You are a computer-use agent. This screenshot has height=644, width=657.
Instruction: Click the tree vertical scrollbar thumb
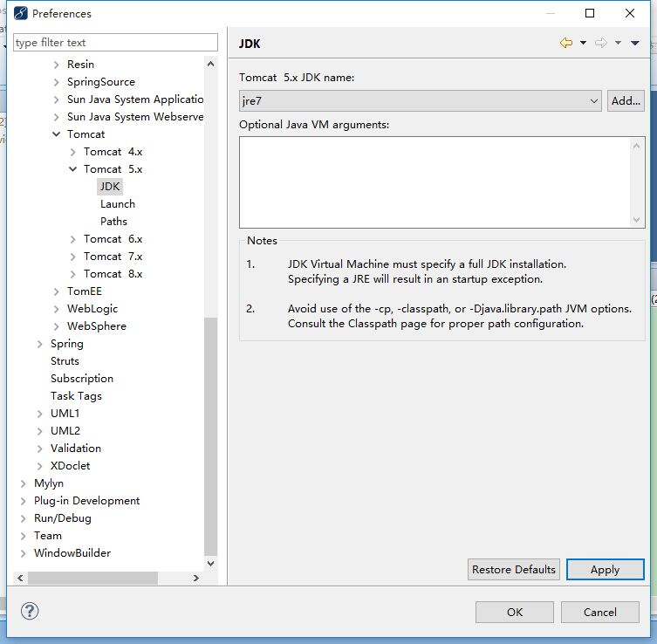click(x=211, y=435)
